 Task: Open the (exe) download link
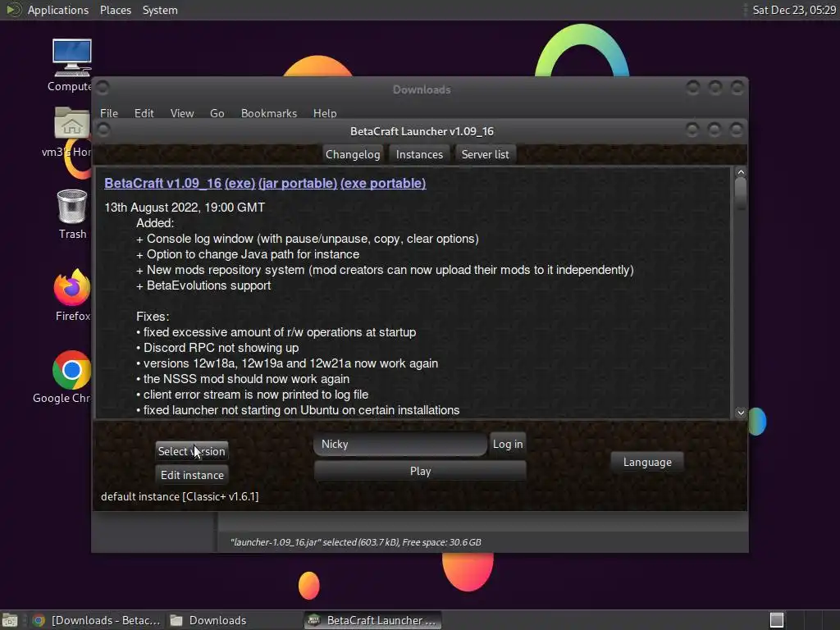(x=240, y=183)
